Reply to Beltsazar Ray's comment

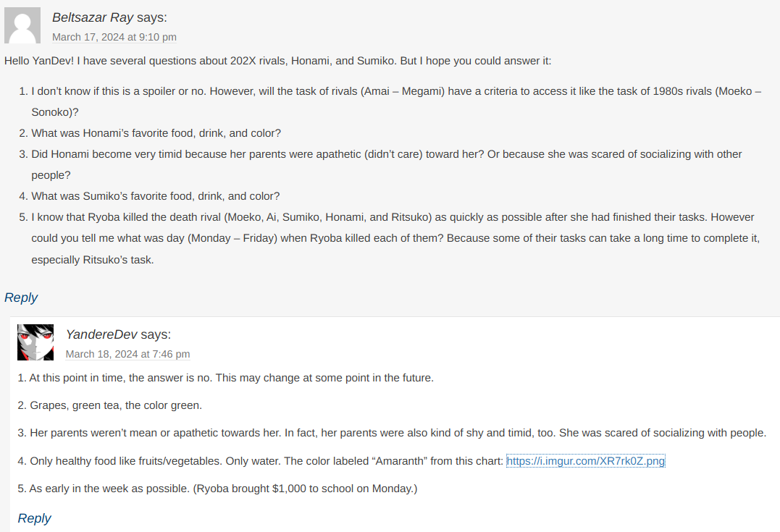[21, 297]
